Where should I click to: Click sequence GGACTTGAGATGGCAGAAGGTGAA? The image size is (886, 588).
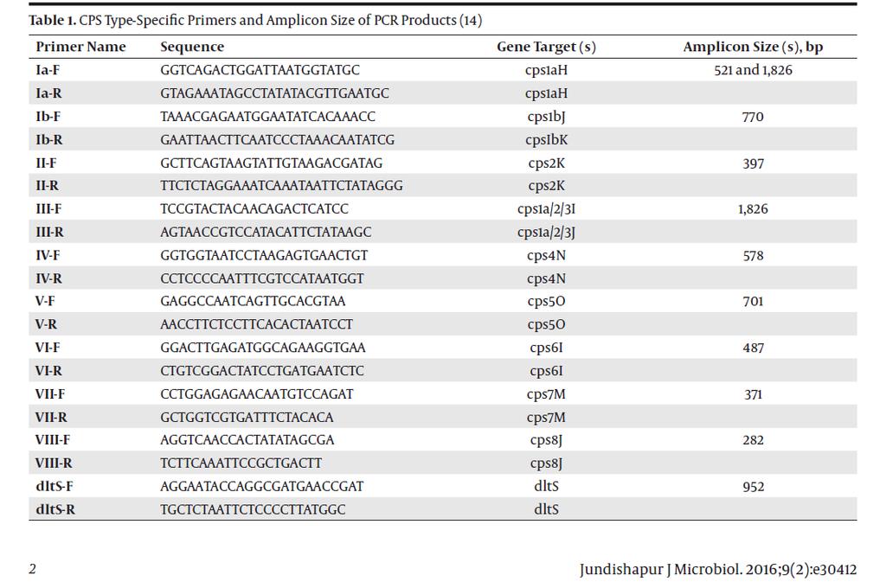coord(263,348)
